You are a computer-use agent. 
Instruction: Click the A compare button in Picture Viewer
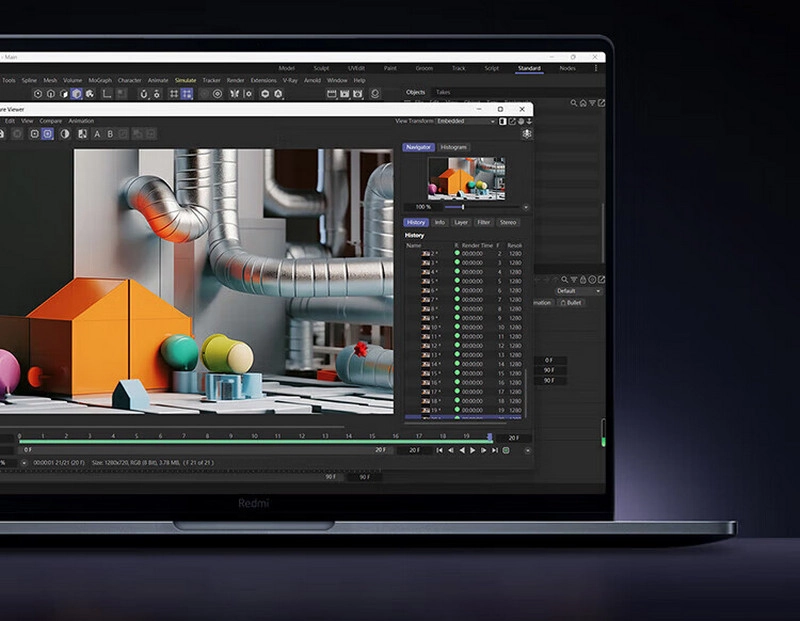pyautogui.click(x=97, y=134)
